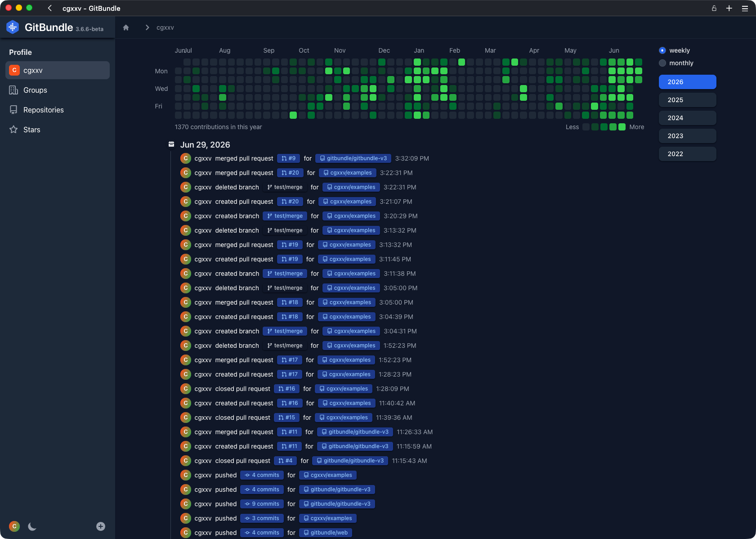This screenshot has width=756, height=539.
Task: Select year 2022
Action: tap(687, 154)
